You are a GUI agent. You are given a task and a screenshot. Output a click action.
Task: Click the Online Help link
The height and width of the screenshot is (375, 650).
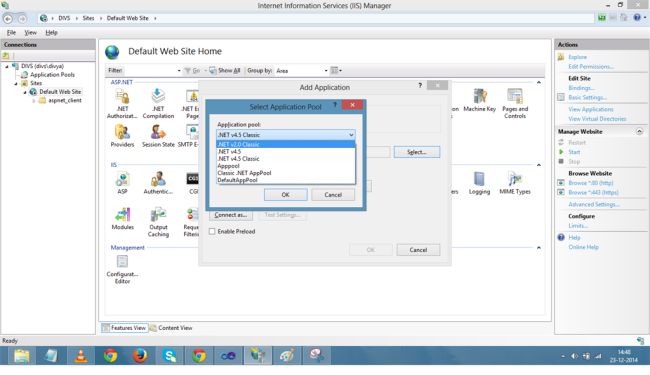pyautogui.click(x=583, y=247)
